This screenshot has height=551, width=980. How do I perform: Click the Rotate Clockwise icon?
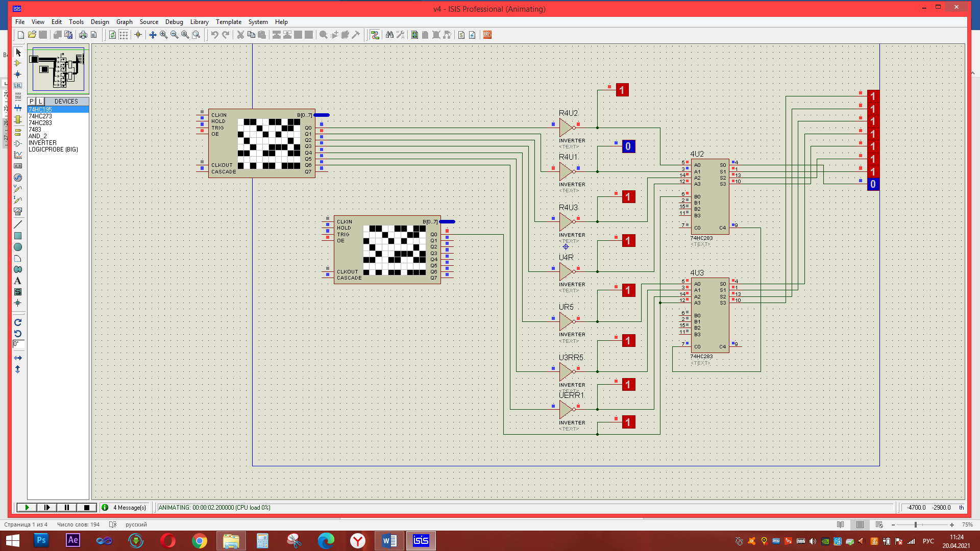(x=18, y=322)
